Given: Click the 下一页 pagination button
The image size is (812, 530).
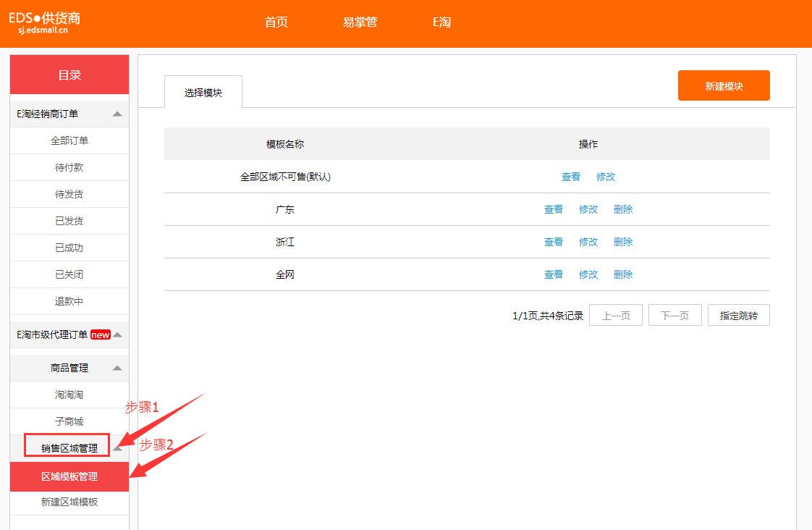Looking at the screenshot, I should pyautogui.click(x=674, y=315).
